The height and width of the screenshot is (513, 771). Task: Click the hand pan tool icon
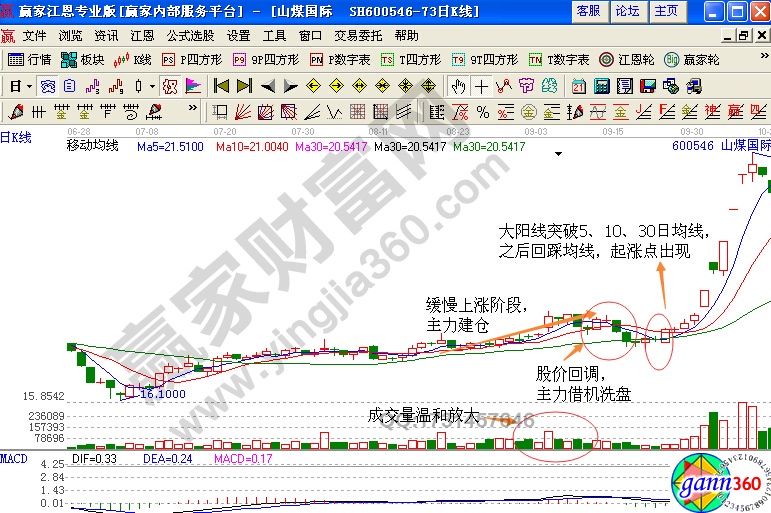click(458, 86)
